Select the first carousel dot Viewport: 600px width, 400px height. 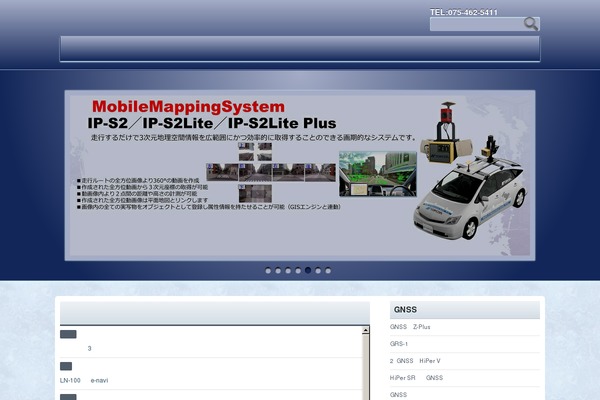coord(268,271)
